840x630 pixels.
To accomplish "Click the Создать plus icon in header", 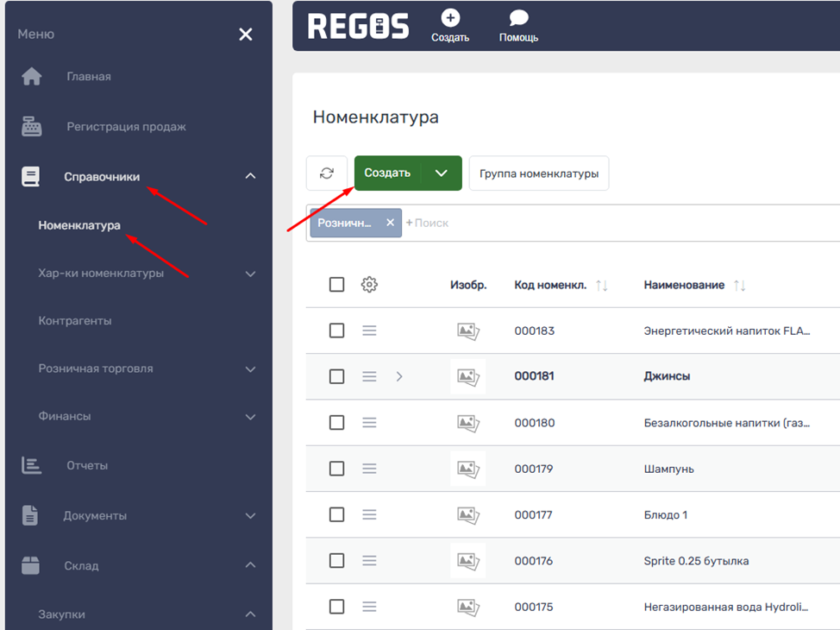I will [x=450, y=18].
